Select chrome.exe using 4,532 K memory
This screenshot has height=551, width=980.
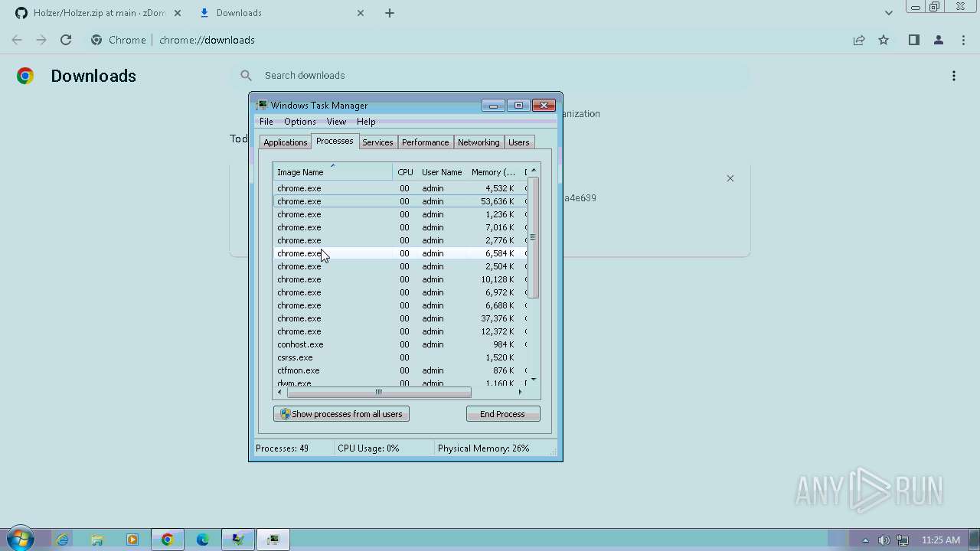click(400, 188)
